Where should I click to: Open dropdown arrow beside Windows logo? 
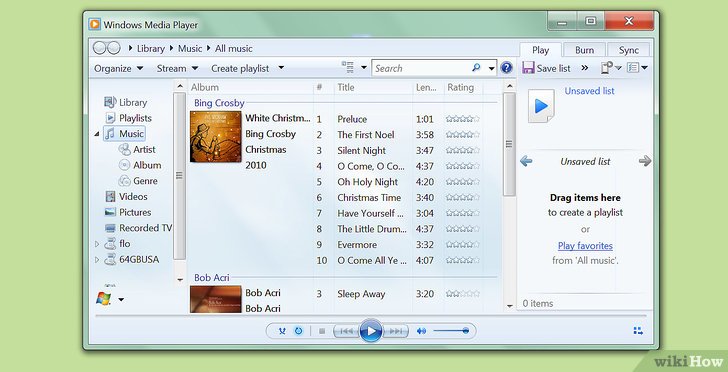pos(121,300)
